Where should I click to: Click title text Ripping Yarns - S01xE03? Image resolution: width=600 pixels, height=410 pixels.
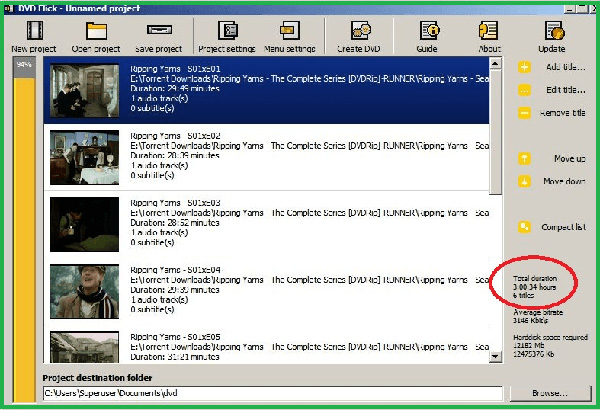tap(175, 203)
